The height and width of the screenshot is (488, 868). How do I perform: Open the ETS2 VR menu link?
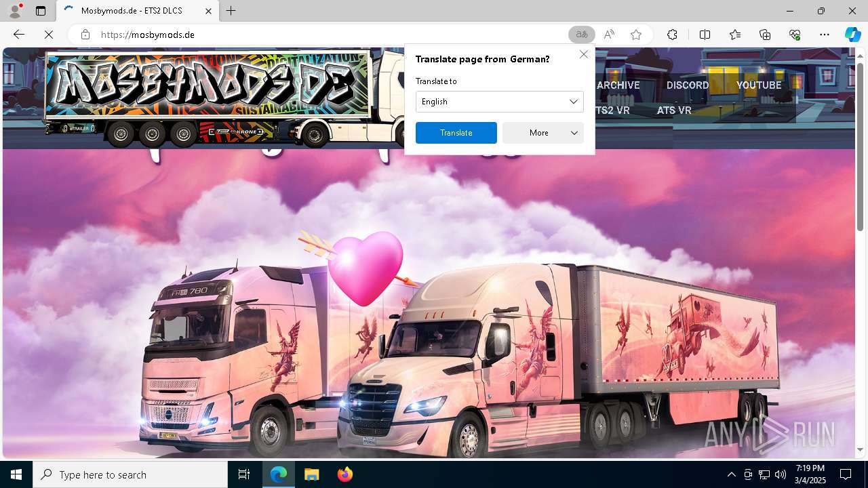[612, 110]
